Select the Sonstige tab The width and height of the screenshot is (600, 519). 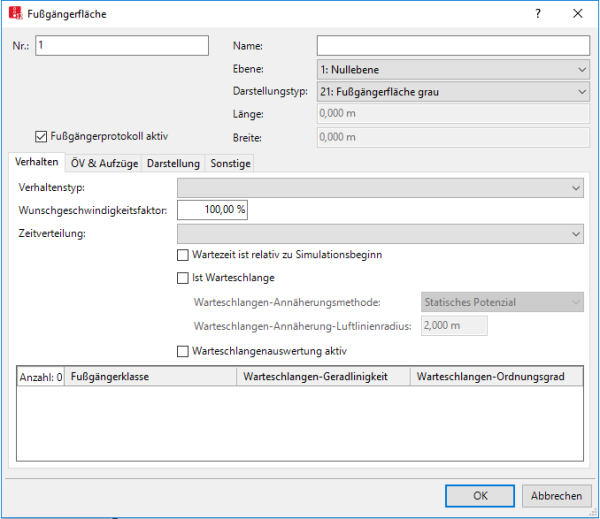point(230,163)
